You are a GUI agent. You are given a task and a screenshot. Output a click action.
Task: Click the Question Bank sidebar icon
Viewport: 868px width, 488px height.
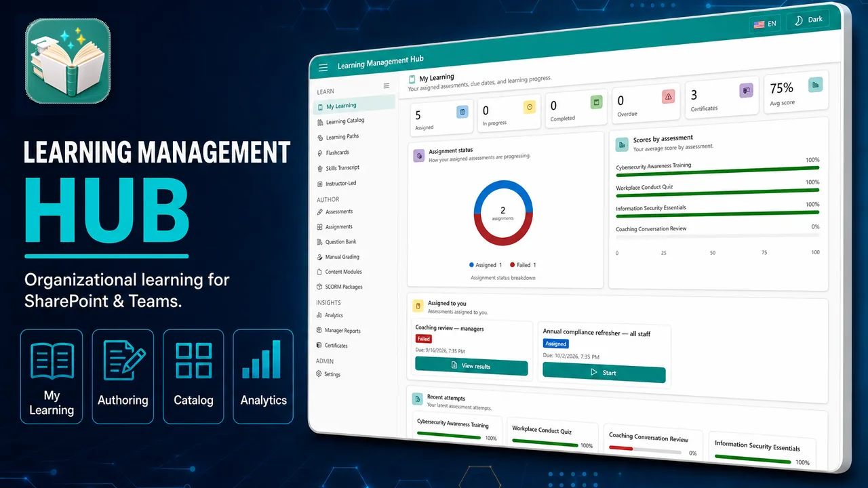click(319, 242)
